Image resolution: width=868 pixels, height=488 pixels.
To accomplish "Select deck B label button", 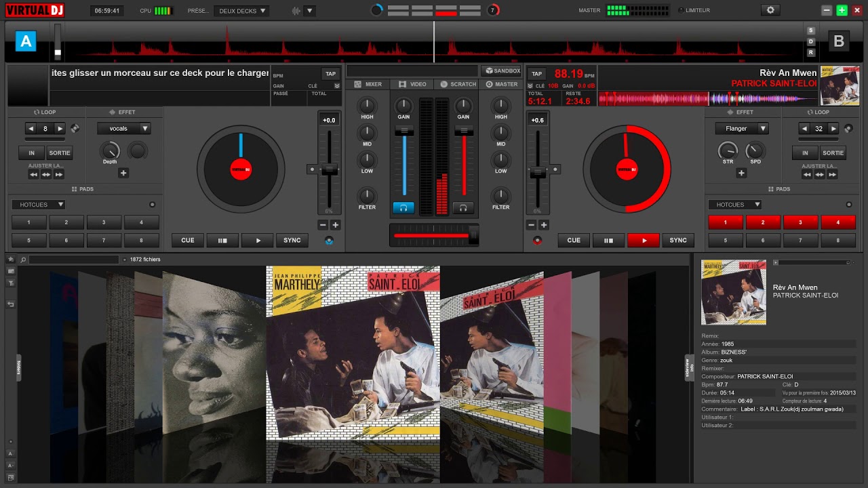I will (x=839, y=41).
